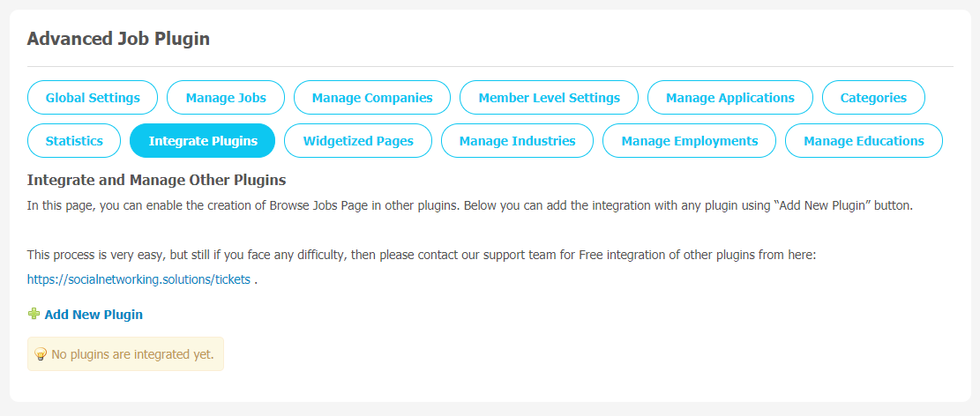Go to Manage Industries tab
Screen dimensions: 980x416
click(517, 140)
